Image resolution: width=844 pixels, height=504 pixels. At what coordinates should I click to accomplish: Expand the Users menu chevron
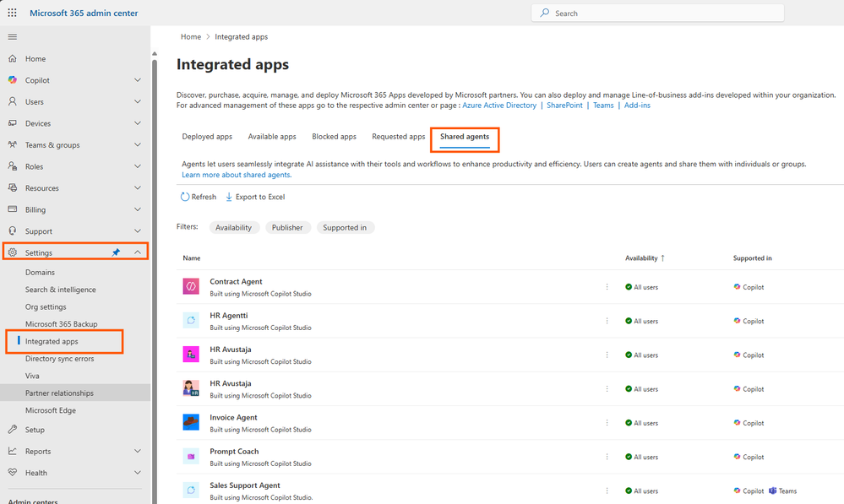click(138, 101)
